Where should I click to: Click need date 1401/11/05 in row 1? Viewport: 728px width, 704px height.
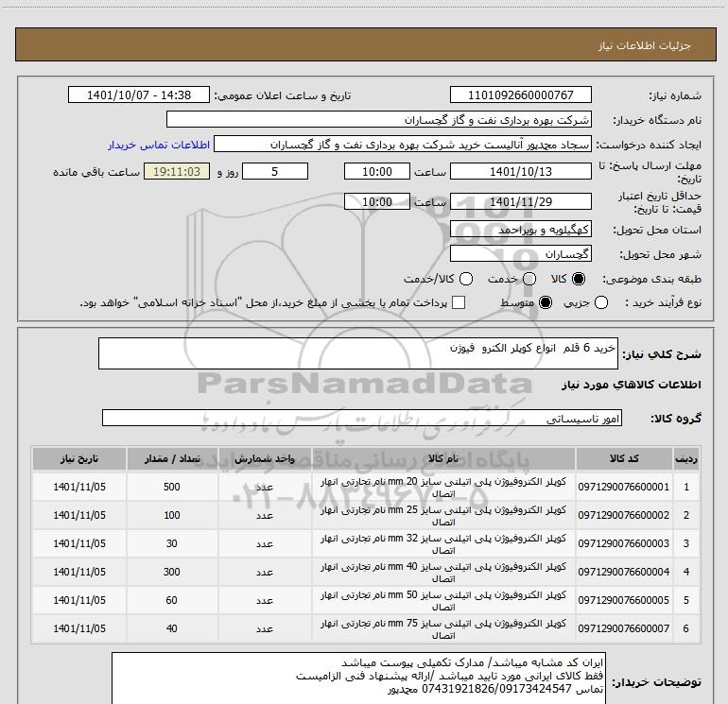79,487
